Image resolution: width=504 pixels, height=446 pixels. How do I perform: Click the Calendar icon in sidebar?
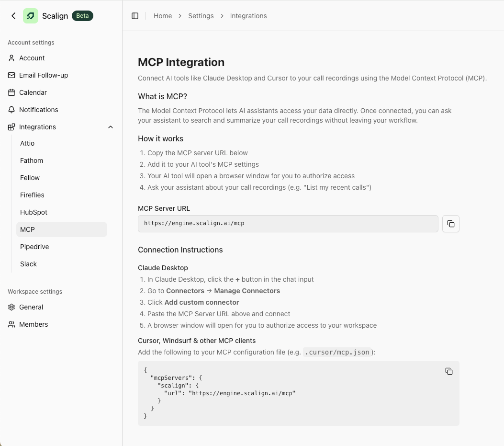tap(11, 92)
